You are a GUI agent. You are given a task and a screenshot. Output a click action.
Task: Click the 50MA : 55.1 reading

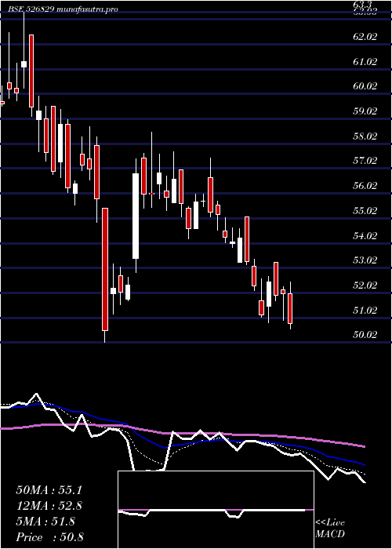pos(49,490)
